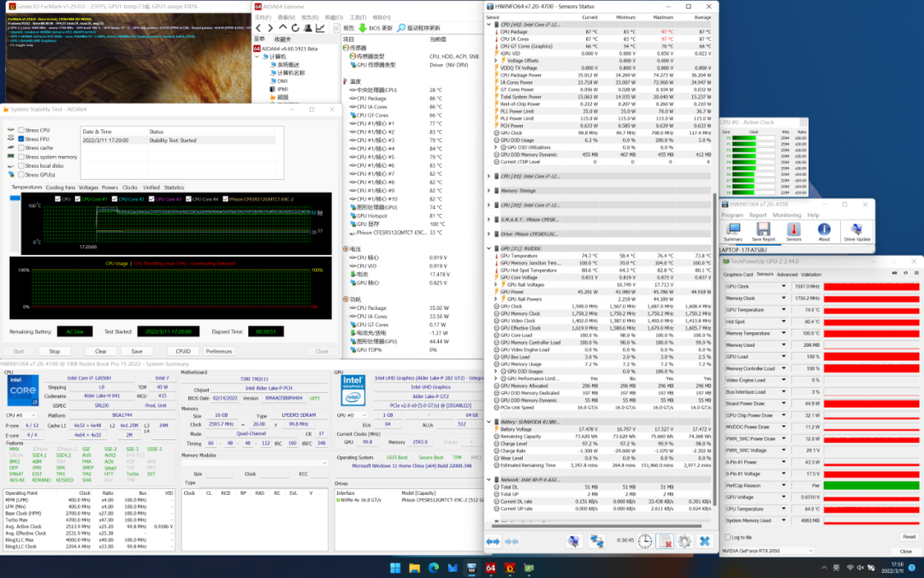This screenshot has height=578, width=924.
Task: Enable Stress GPU(s) checkbox
Action: [21, 175]
